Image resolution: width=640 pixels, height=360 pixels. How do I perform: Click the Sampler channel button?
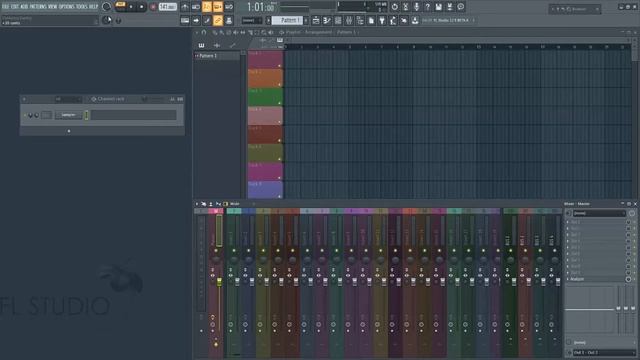click(x=68, y=115)
